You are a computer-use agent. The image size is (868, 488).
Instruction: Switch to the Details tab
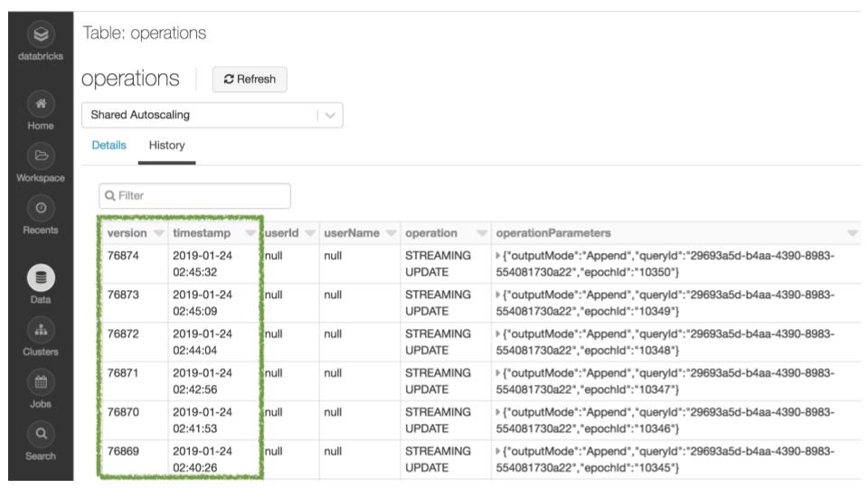click(108, 145)
